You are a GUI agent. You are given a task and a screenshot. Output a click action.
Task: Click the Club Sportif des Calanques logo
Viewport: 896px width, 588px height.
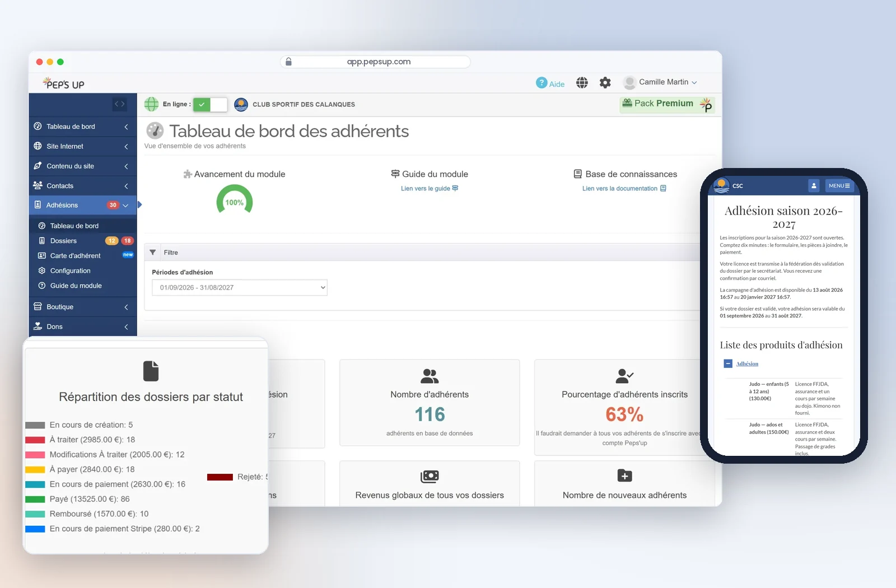coord(241,104)
